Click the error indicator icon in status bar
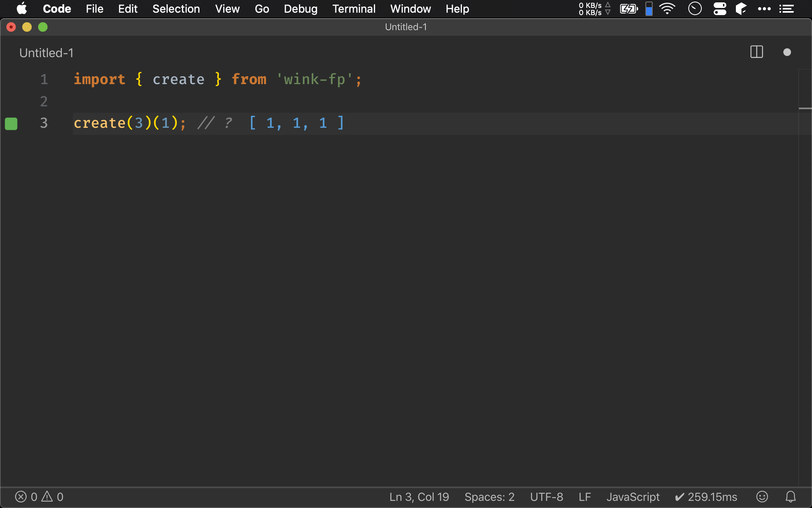 coord(21,497)
